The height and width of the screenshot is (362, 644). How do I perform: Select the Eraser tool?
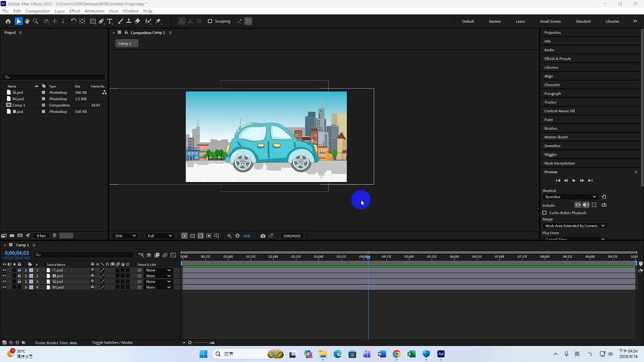137,21
